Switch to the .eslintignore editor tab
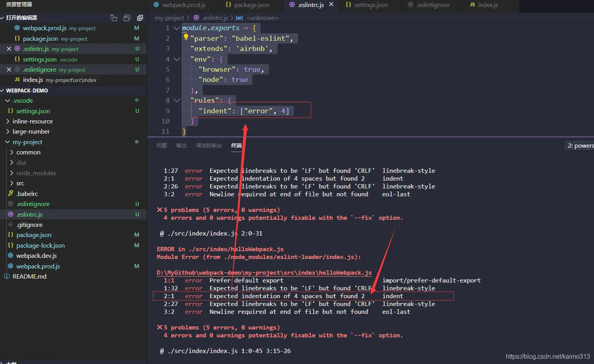 [432, 6]
